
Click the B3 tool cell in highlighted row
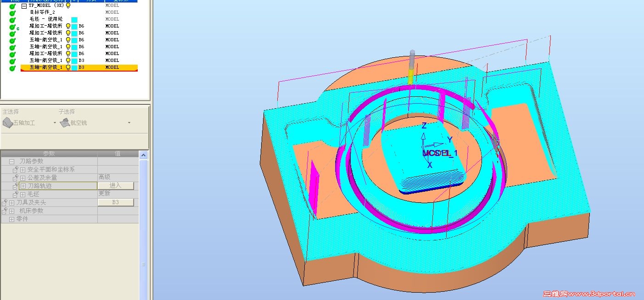(x=82, y=67)
